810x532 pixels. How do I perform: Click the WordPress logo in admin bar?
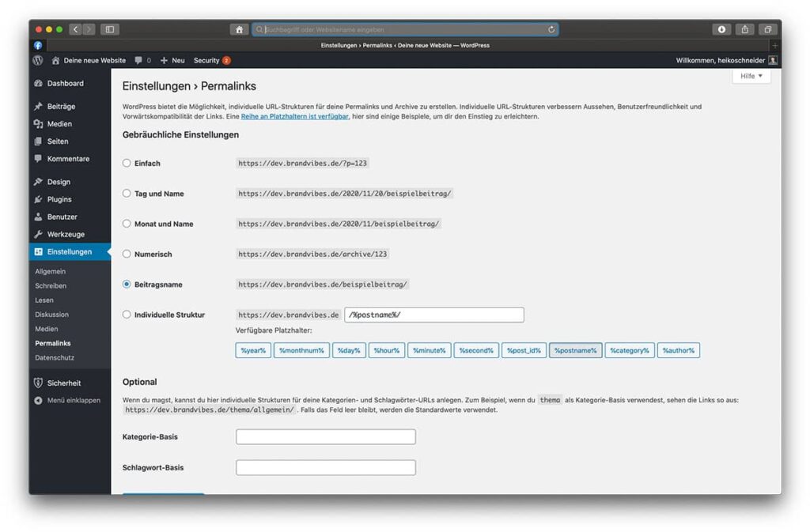tap(38, 60)
